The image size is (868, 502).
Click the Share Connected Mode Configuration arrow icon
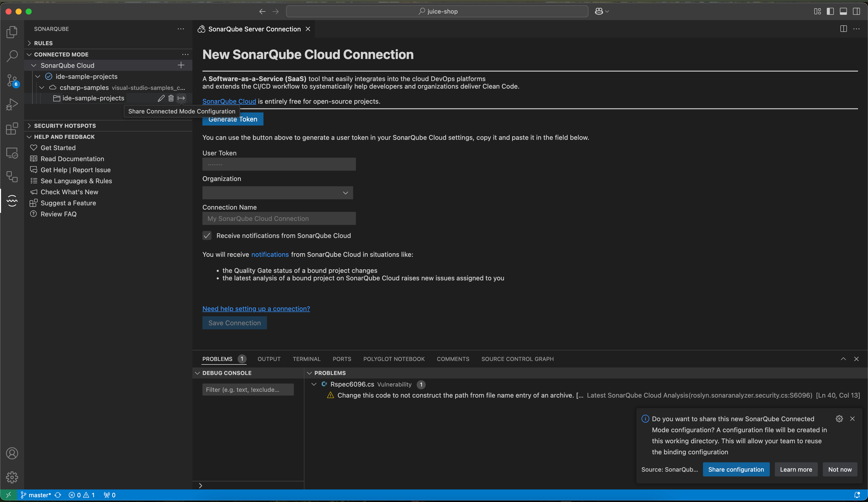point(181,98)
